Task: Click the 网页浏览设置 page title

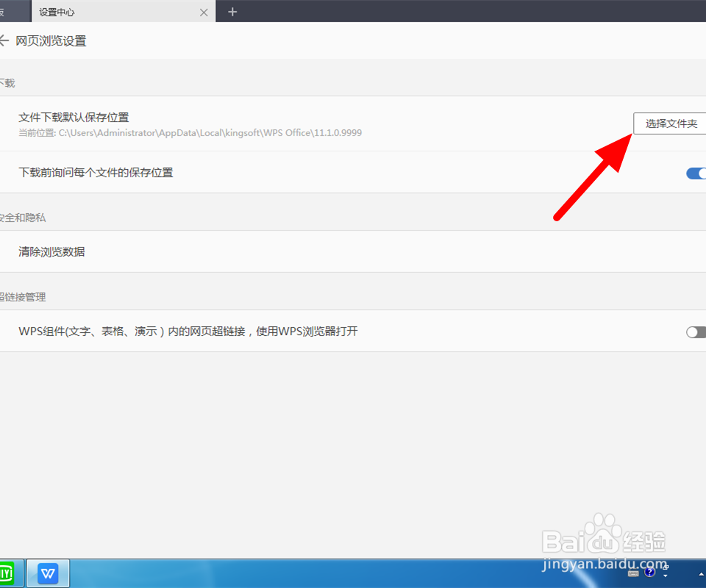Action: pos(51,41)
